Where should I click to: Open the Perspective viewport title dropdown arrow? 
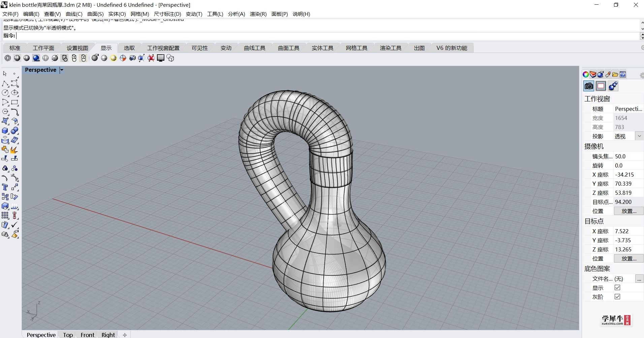pyautogui.click(x=62, y=70)
